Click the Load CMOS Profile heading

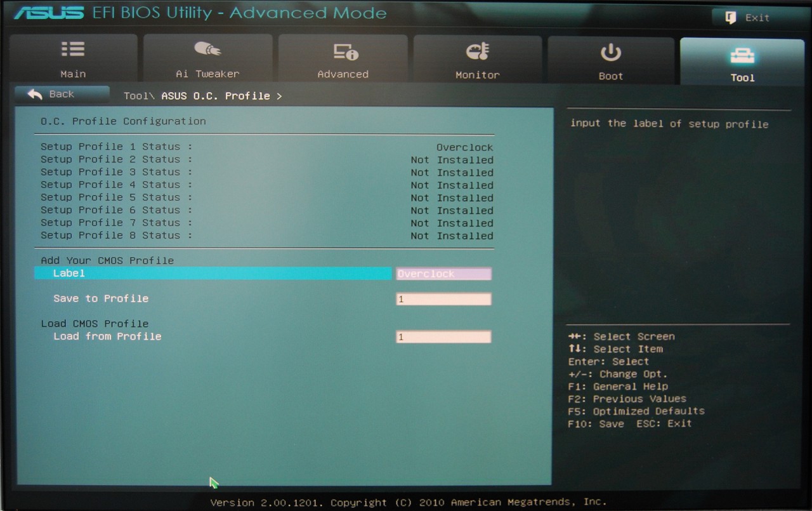[95, 324]
